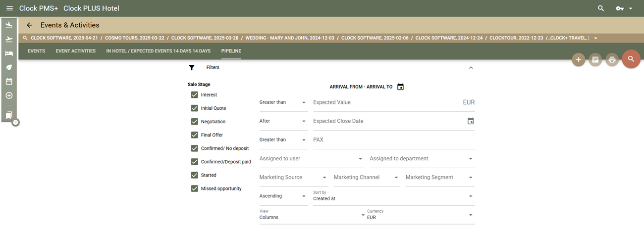Toggle the Negotiation checkbox
Viewport: 644px width, 230px height.
(195, 122)
